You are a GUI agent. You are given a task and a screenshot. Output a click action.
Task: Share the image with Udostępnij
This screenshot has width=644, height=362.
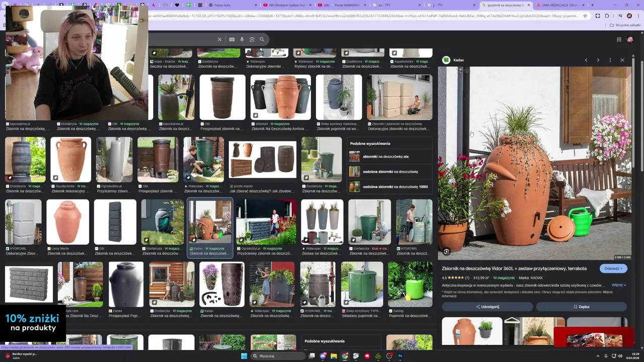[x=487, y=307]
